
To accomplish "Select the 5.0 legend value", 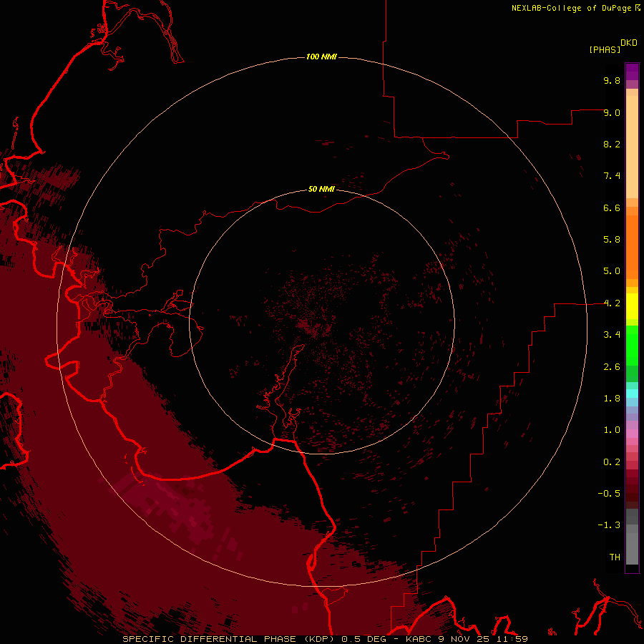I will [x=612, y=271].
